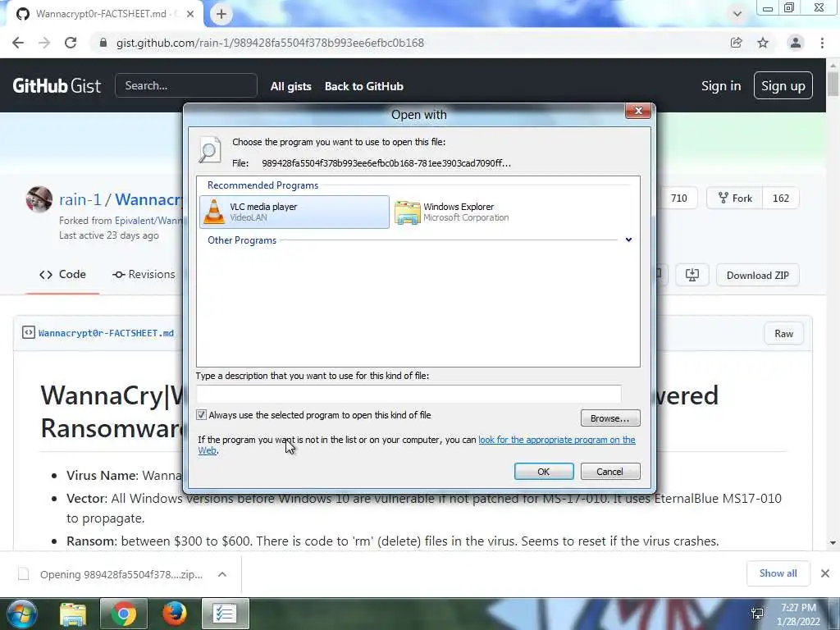Open the Epivalent forked-from link
Screen dimensions: 840x630
150,220
